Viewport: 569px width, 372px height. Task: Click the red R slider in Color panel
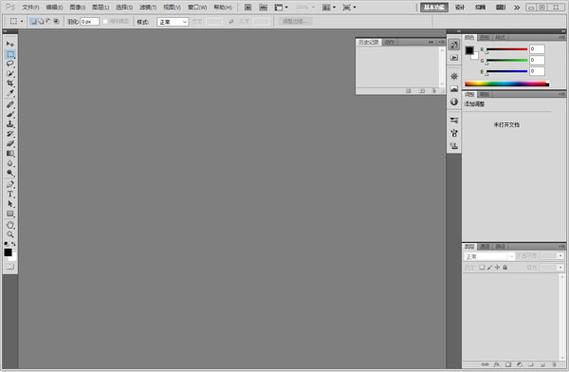click(507, 49)
